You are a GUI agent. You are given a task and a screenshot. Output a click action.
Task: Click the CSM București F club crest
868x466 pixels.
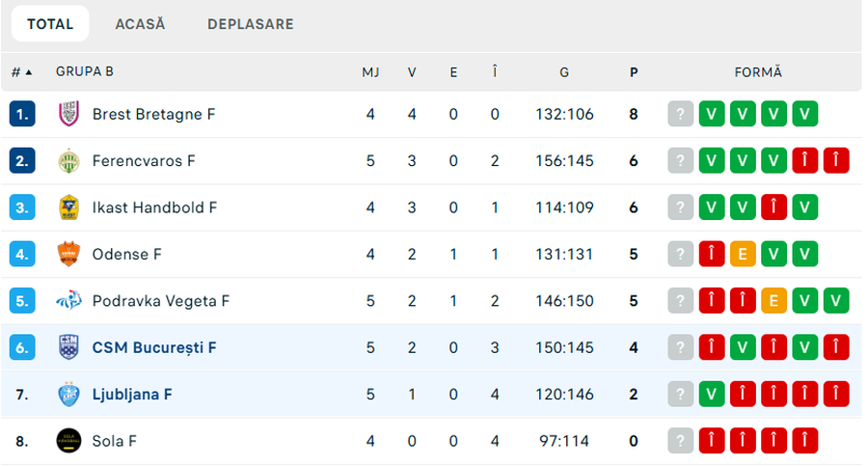coord(68,347)
